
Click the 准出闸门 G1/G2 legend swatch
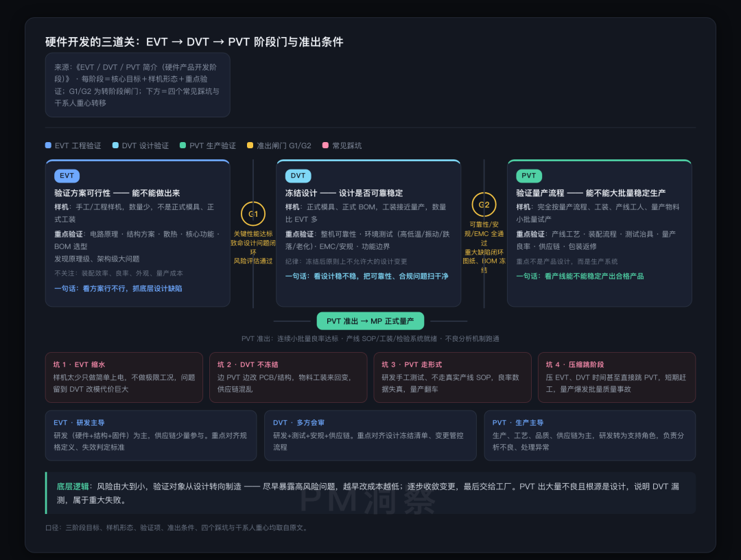point(250,145)
